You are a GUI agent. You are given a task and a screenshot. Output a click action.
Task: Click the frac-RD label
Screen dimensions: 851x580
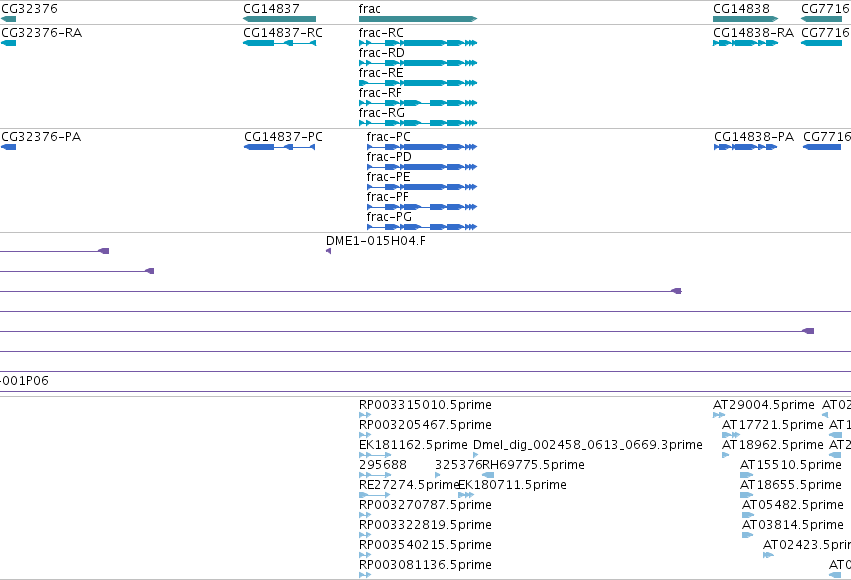(x=382, y=53)
